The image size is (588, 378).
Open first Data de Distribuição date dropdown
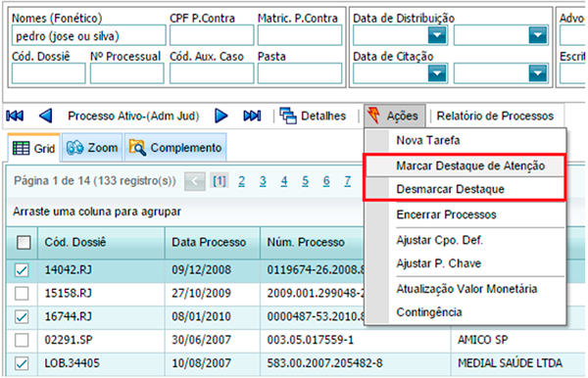click(x=437, y=35)
